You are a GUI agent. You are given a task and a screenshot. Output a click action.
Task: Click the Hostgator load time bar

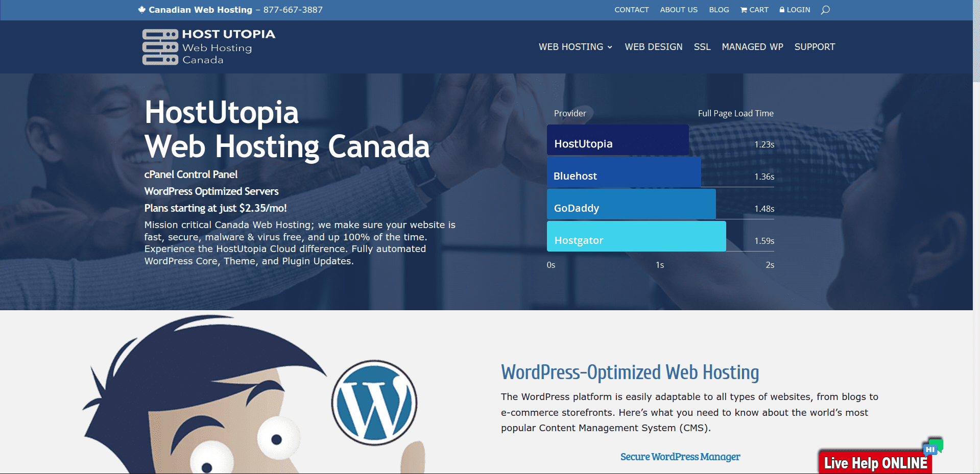point(636,236)
